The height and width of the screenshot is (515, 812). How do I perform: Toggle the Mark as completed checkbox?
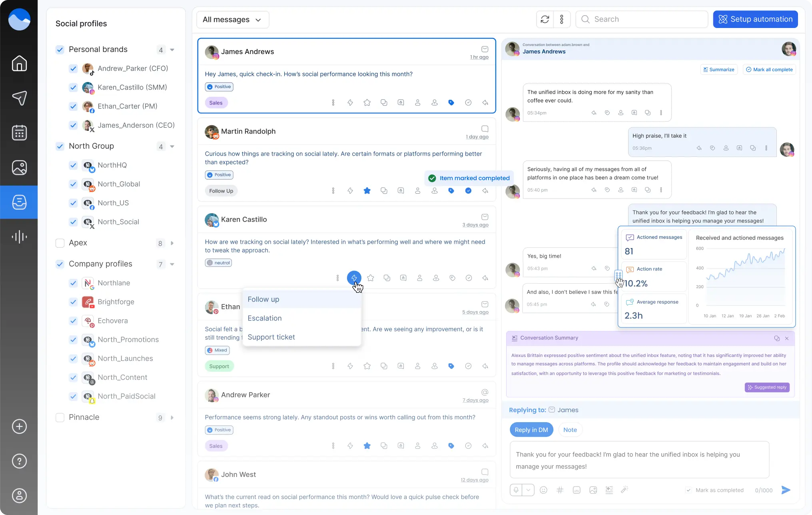(688, 490)
